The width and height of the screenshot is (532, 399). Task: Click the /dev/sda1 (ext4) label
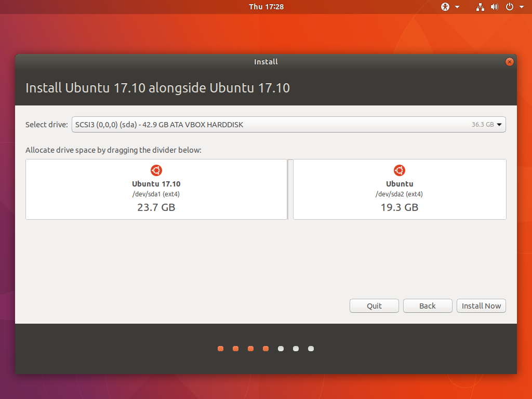(156, 194)
